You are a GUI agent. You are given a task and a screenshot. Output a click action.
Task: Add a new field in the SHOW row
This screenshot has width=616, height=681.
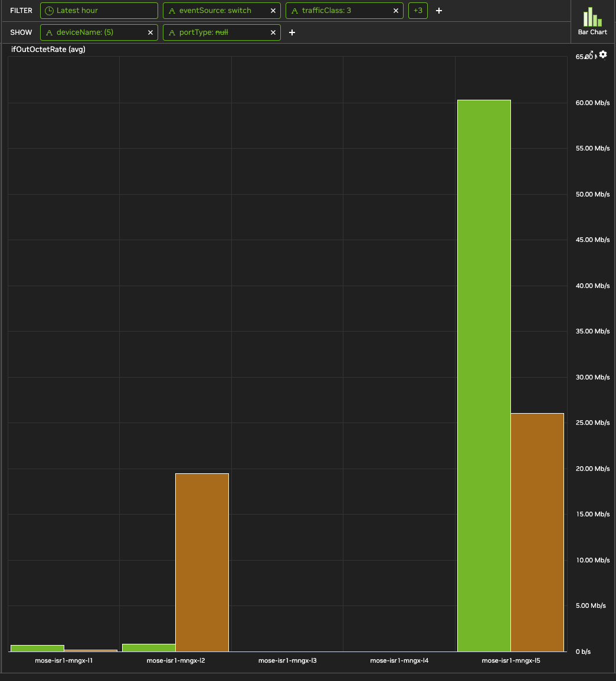click(292, 32)
